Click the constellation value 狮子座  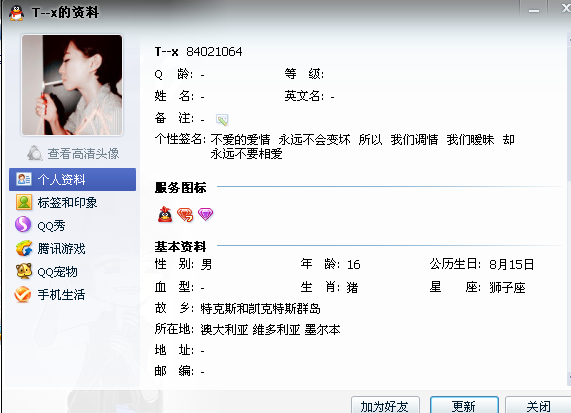(507, 288)
